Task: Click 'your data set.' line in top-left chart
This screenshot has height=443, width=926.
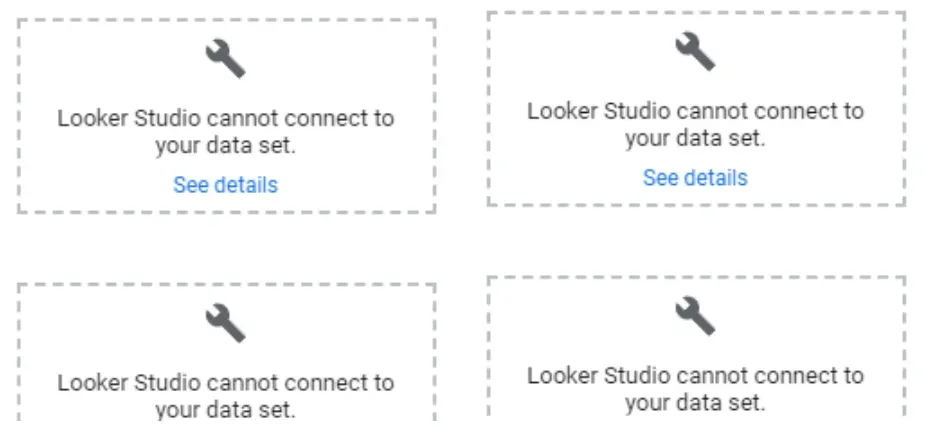Action: click(225, 146)
